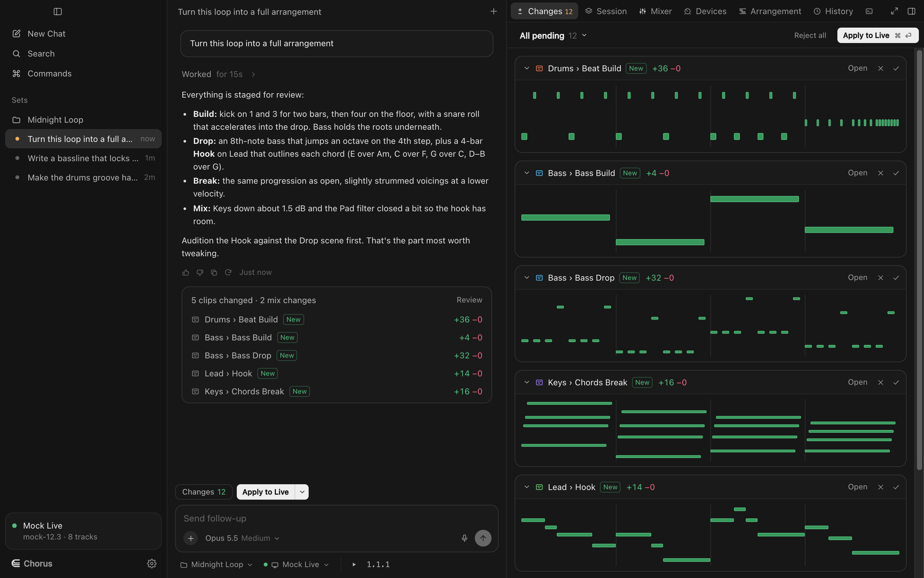Viewport: 924px width, 578px height.
Task: Collapse the Bass › Bass Drop card
Action: pos(526,278)
